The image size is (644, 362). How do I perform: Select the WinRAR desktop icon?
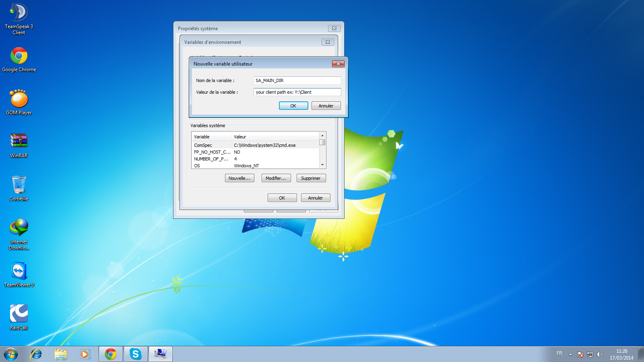click(x=19, y=146)
